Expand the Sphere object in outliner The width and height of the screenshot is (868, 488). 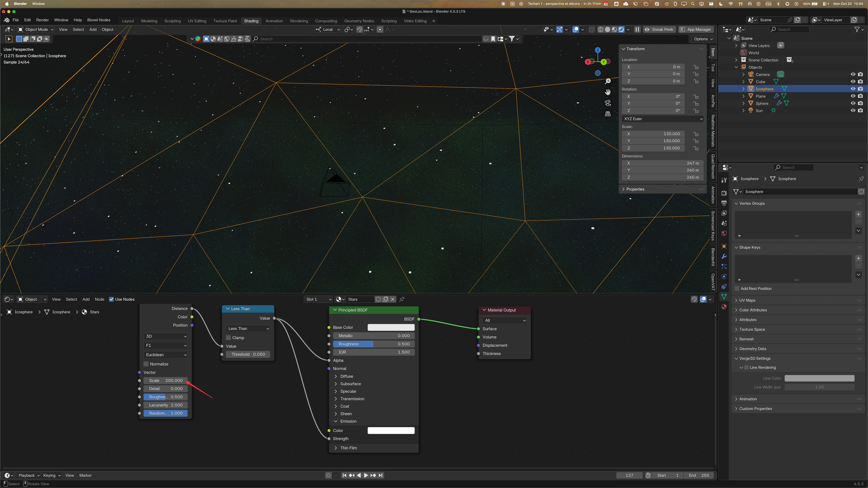(743, 103)
